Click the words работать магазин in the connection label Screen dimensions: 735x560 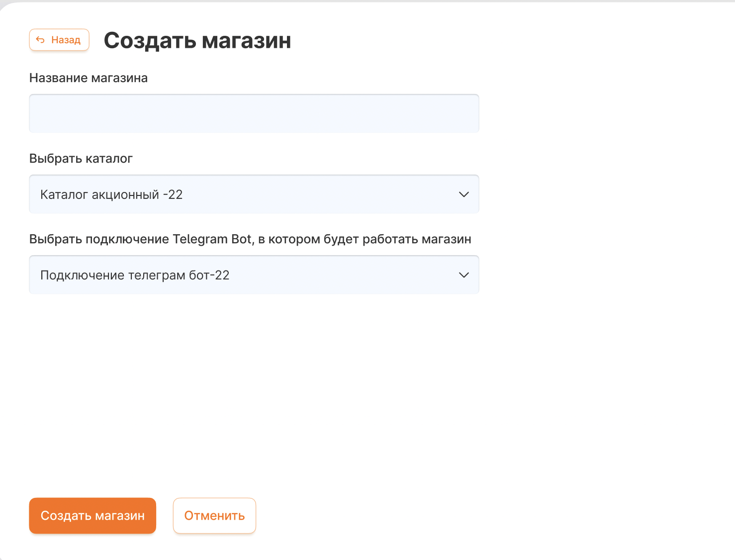pyautogui.click(x=416, y=239)
